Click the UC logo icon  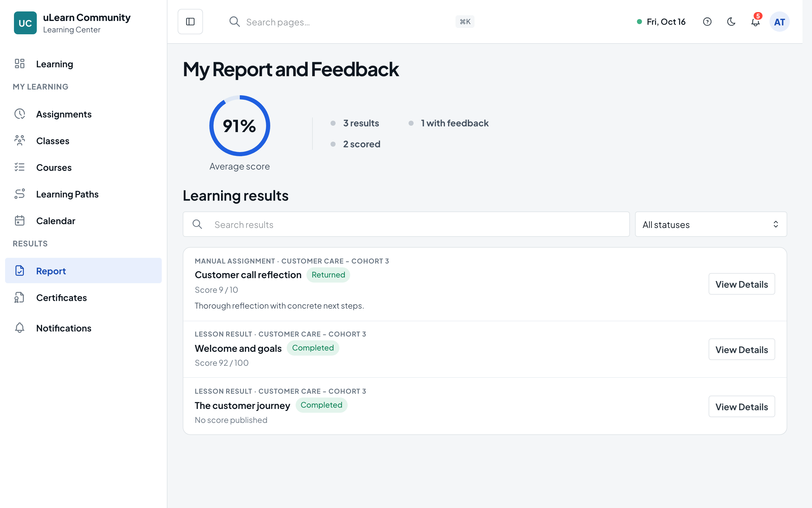tap(25, 23)
